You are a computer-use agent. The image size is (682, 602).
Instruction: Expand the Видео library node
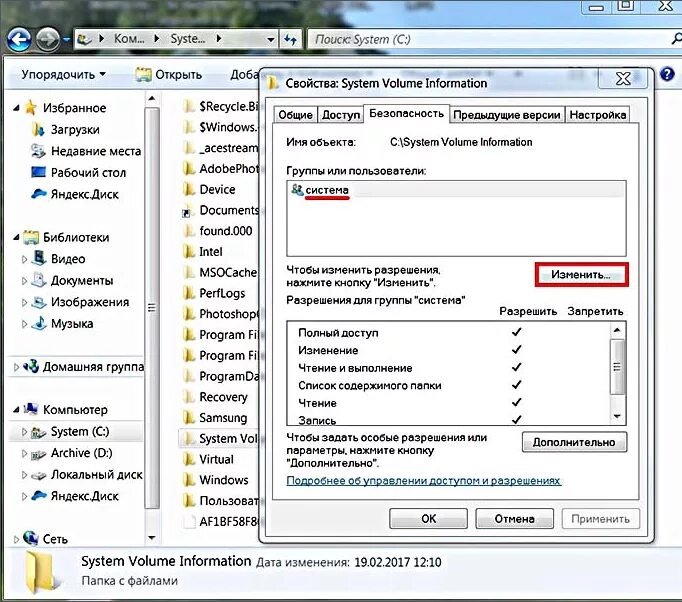(x=24, y=259)
